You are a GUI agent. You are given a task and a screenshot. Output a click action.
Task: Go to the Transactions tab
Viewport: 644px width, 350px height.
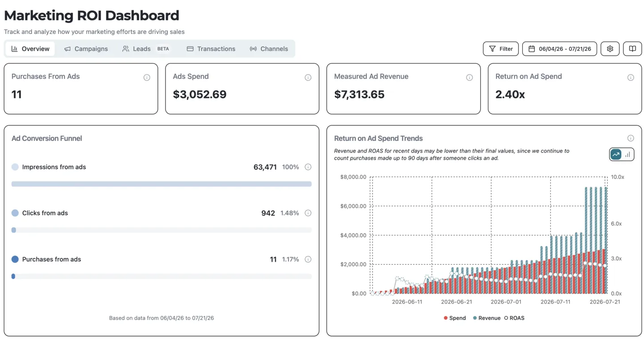point(211,49)
